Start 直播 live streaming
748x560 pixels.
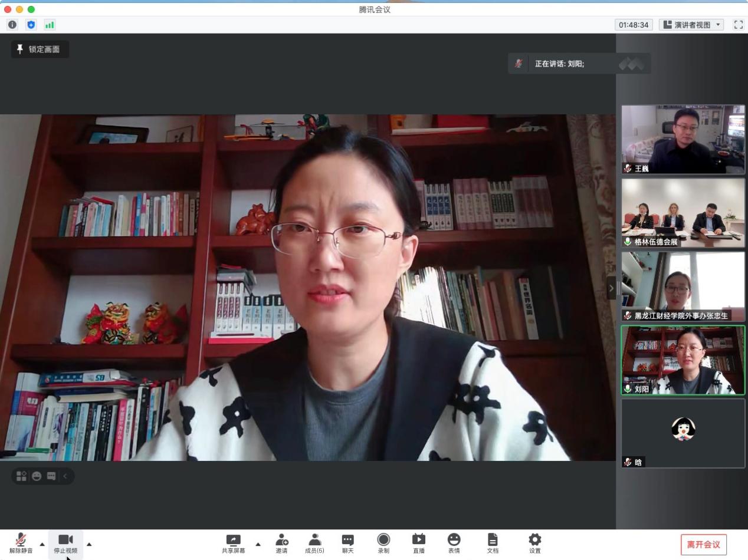click(418, 543)
